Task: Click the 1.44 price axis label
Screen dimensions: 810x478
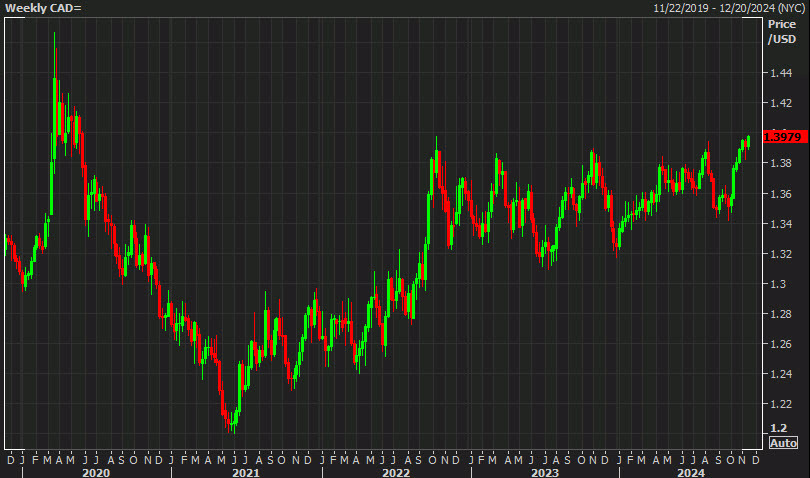Action: [781, 73]
